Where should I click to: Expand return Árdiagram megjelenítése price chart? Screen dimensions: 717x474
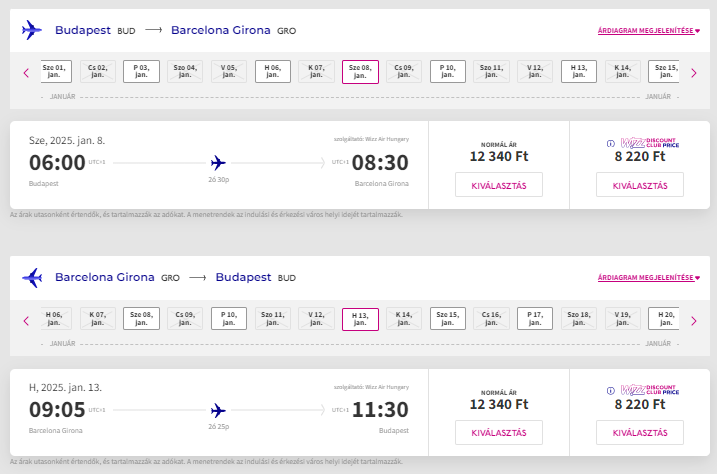click(648, 277)
